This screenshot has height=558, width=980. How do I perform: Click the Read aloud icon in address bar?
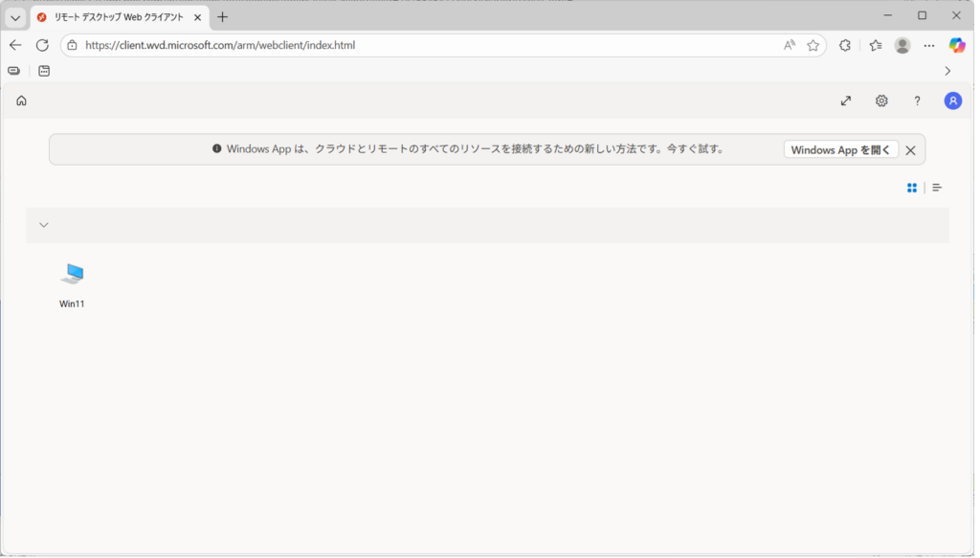[790, 45]
